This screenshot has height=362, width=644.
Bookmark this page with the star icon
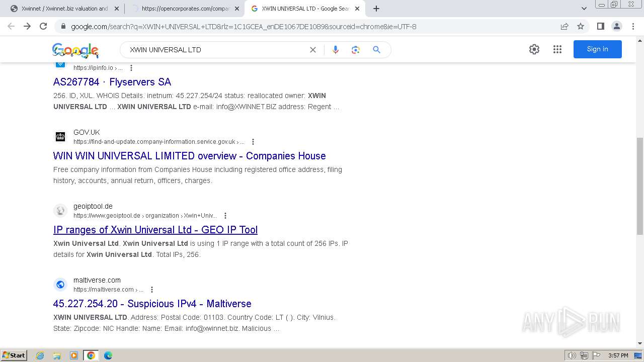click(x=581, y=26)
